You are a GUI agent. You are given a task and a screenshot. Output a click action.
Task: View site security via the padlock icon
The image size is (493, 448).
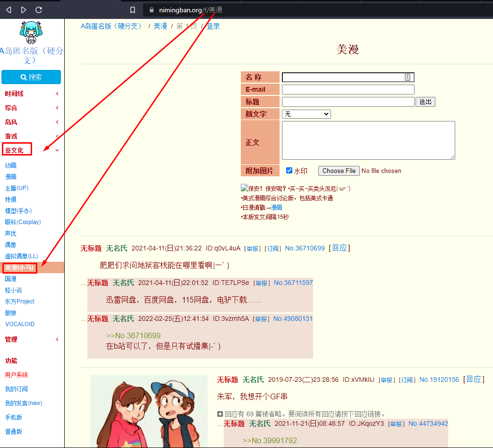[151, 10]
